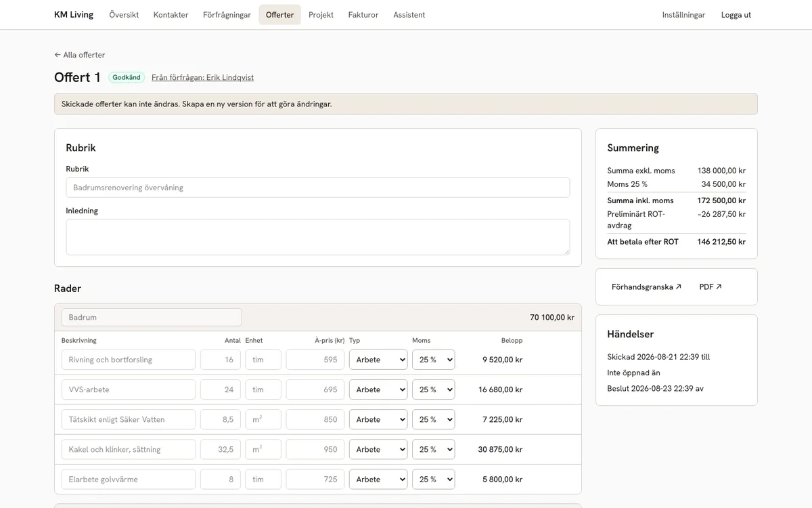Switch to Förfrågningar section
This screenshot has height=508, width=812.
point(227,15)
